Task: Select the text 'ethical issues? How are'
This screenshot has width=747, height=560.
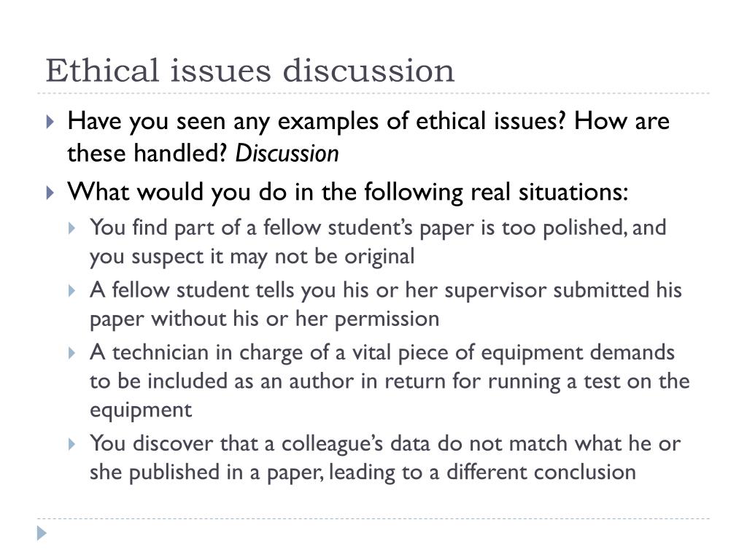Action: [543, 120]
